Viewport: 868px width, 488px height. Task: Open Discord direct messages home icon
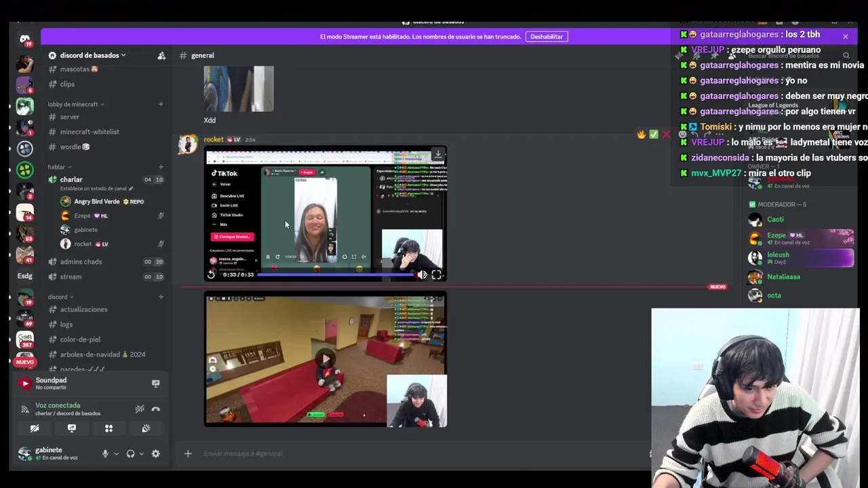click(x=25, y=39)
